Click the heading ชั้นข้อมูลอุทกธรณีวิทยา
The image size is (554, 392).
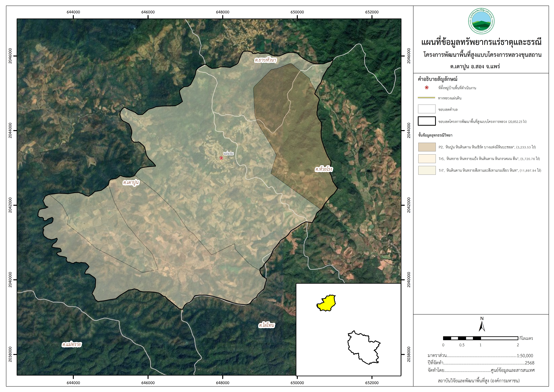[x=435, y=135]
